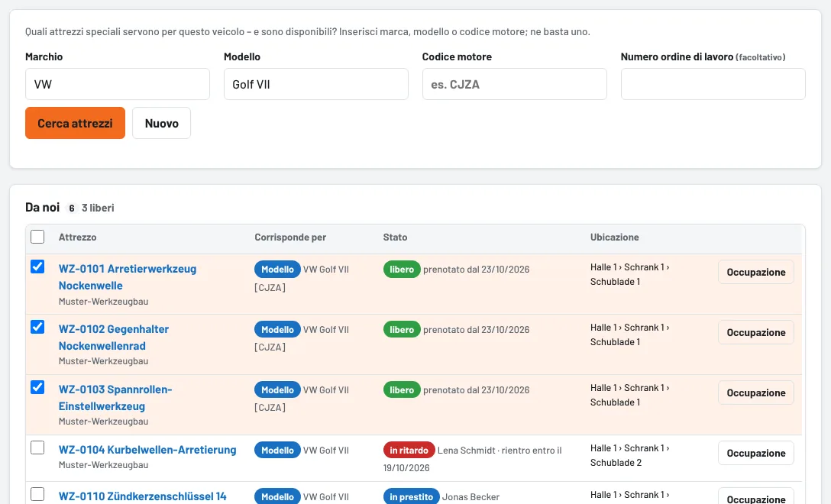The height and width of the screenshot is (504, 831).
Task: Open Occupazione for WZ-0101
Action: pos(755,272)
